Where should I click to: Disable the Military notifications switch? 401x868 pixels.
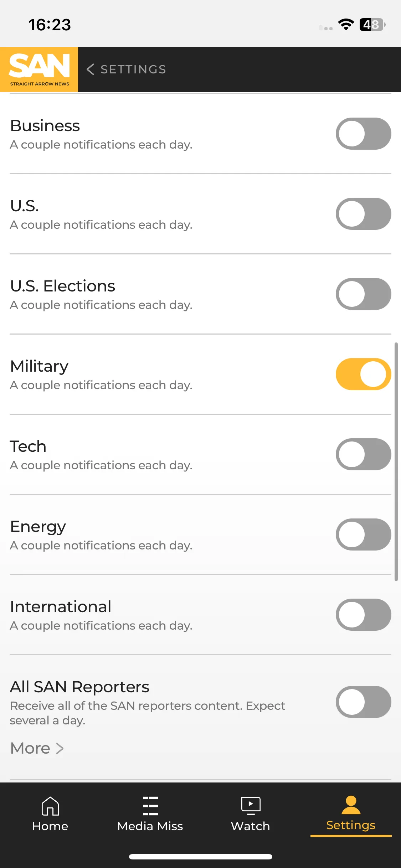[x=364, y=374]
